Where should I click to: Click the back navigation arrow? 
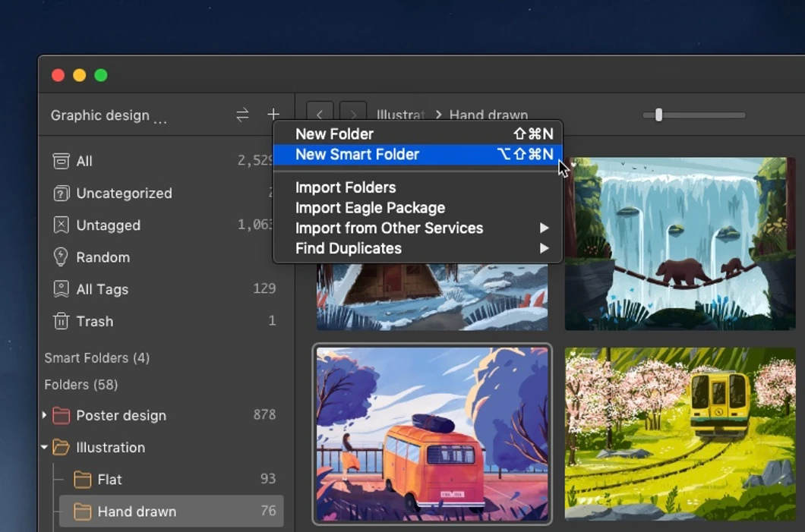(x=320, y=115)
